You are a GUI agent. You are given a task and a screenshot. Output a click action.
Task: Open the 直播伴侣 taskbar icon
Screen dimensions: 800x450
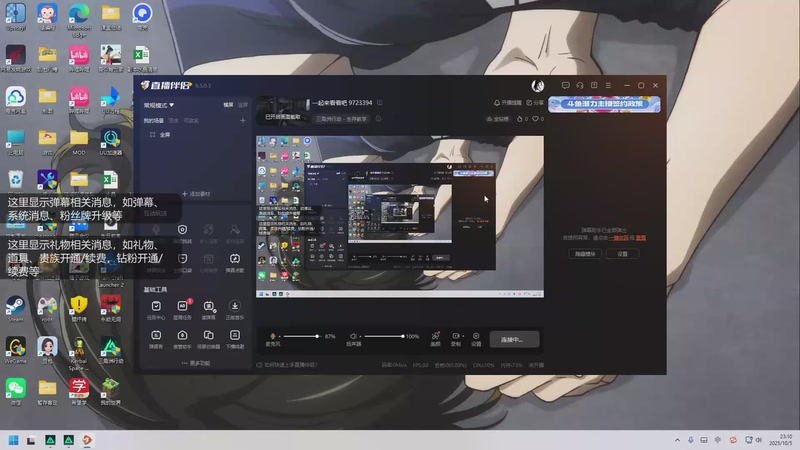point(87,440)
